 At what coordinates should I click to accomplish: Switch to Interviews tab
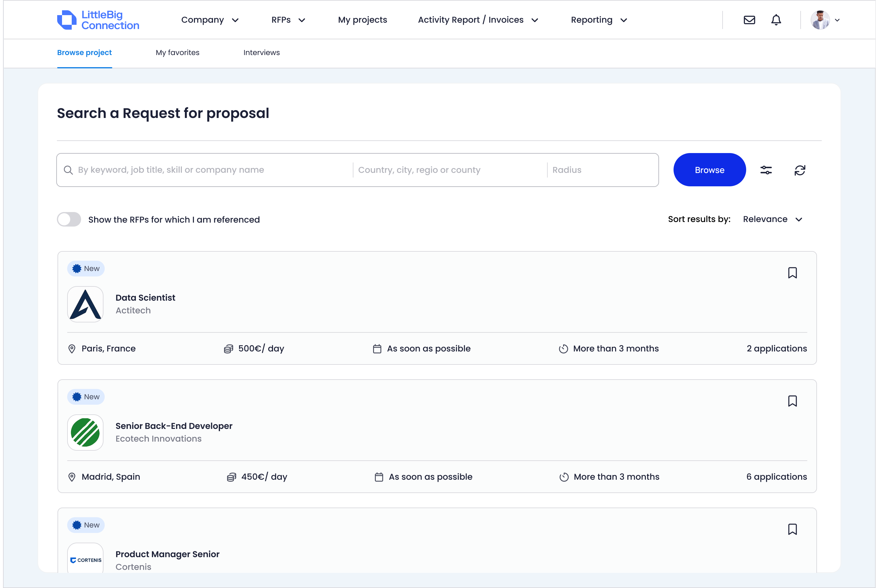coord(261,53)
